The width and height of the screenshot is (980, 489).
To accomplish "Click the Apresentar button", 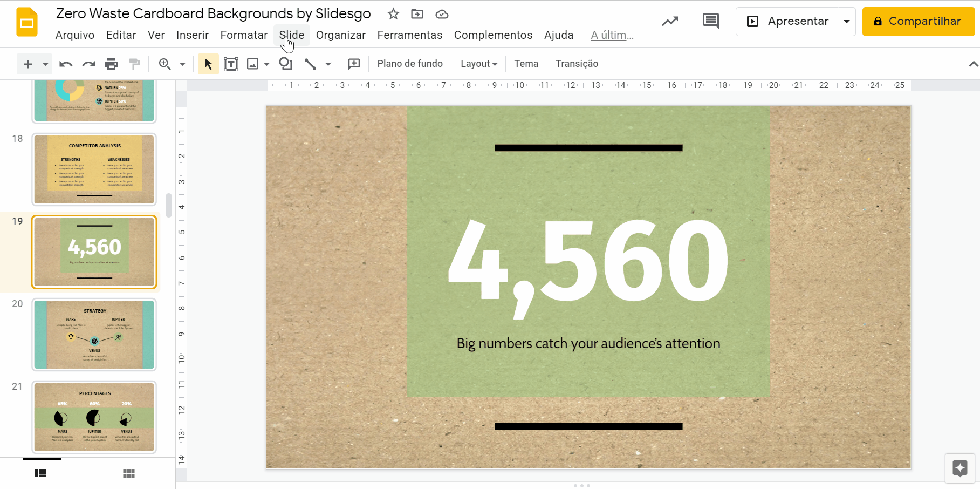I will 787,22.
